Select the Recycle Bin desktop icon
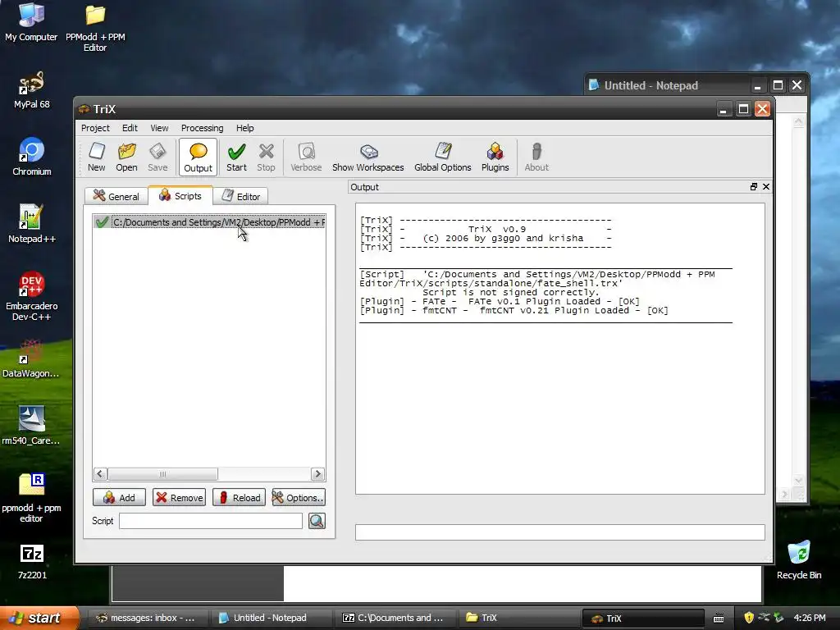Image resolution: width=840 pixels, height=630 pixels. click(x=799, y=560)
